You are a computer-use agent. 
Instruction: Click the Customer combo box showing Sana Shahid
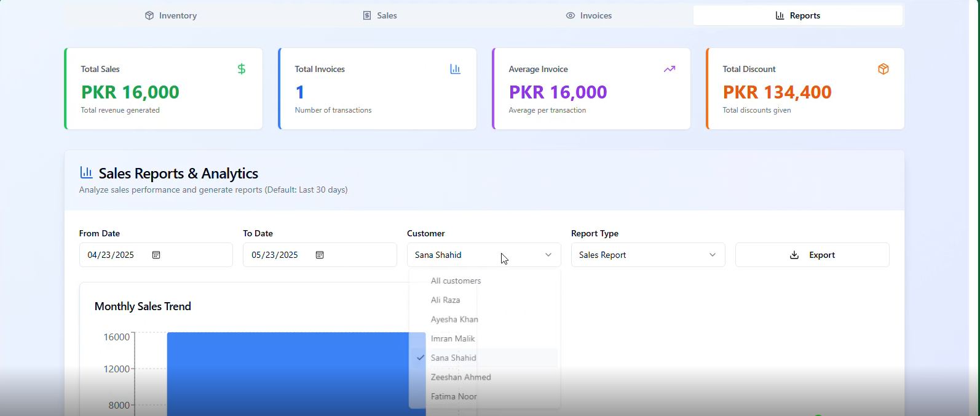[484, 255]
